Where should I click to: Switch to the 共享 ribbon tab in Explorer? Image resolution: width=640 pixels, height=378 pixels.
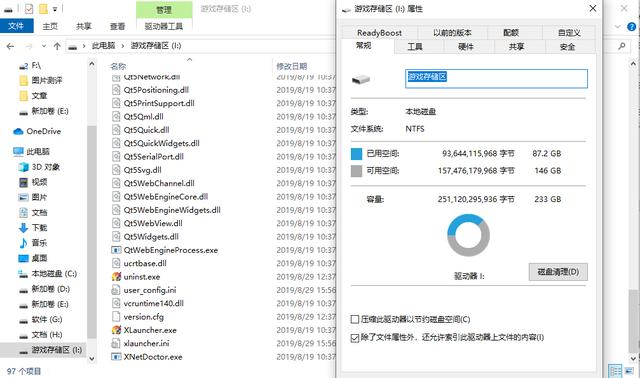(x=84, y=26)
